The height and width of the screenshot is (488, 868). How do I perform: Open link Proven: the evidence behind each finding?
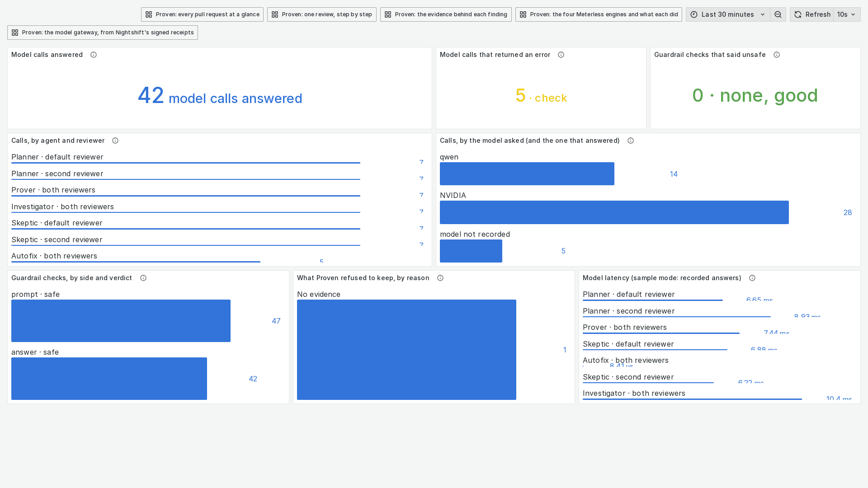(x=446, y=14)
